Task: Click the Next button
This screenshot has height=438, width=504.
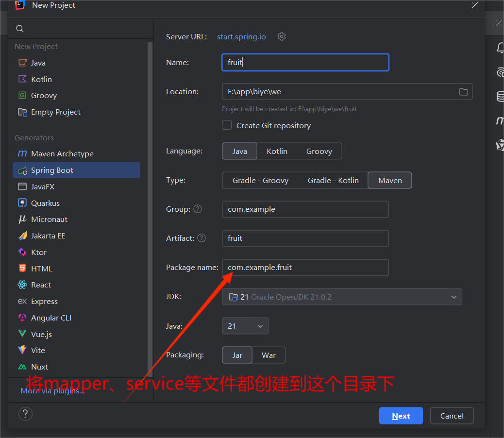Action: 401,416
